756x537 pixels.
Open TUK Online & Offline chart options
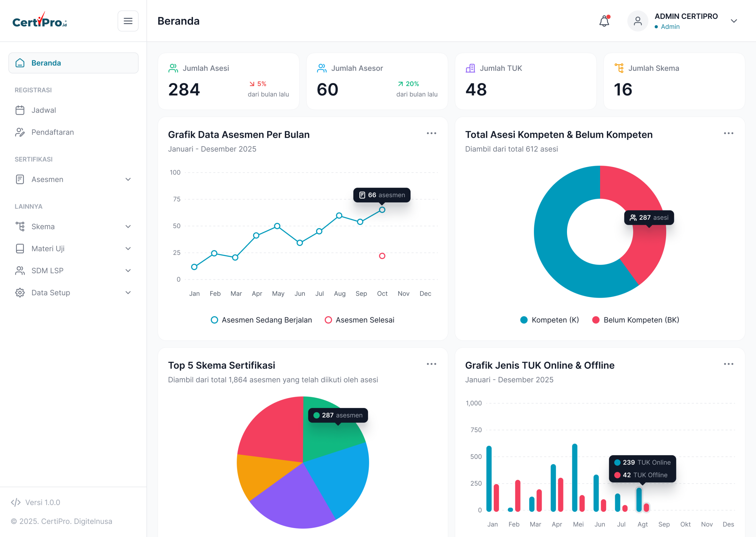coord(728,364)
